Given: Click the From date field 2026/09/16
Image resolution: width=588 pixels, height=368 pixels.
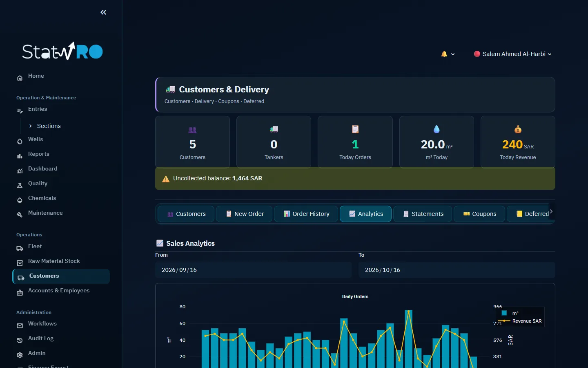Looking at the screenshot, I should tap(254, 270).
